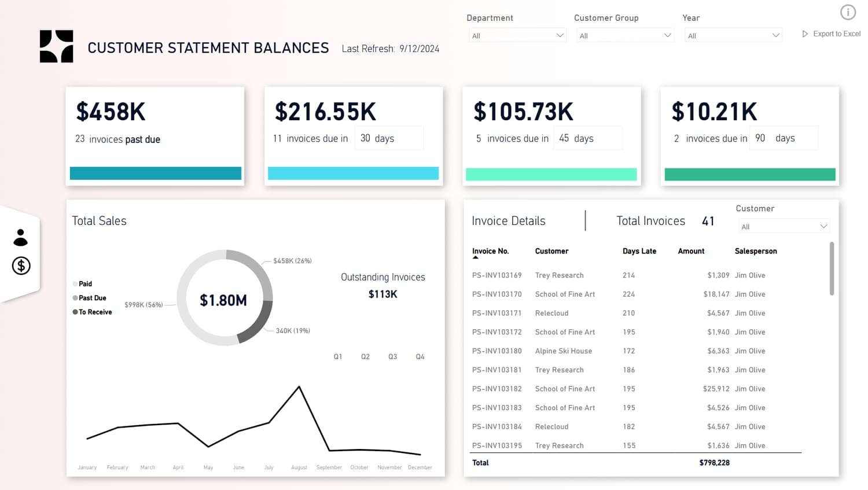868x490 pixels.
Task: Select invoice PS-INV103171
Action: (497, 313)
